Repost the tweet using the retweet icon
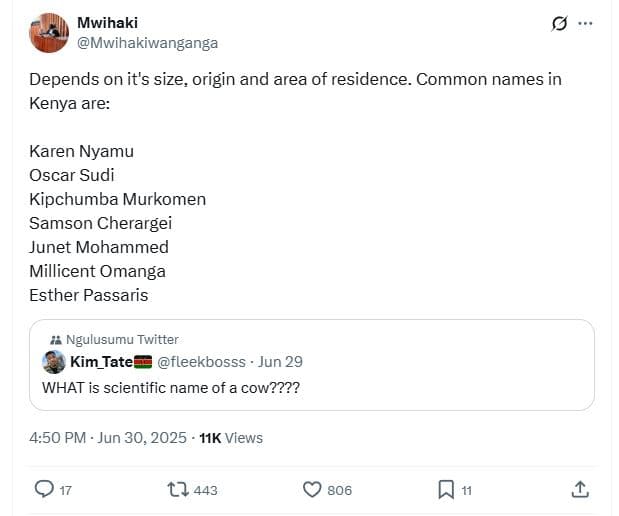Viewport: 619px width, 516px height. [x=177, y=489]
